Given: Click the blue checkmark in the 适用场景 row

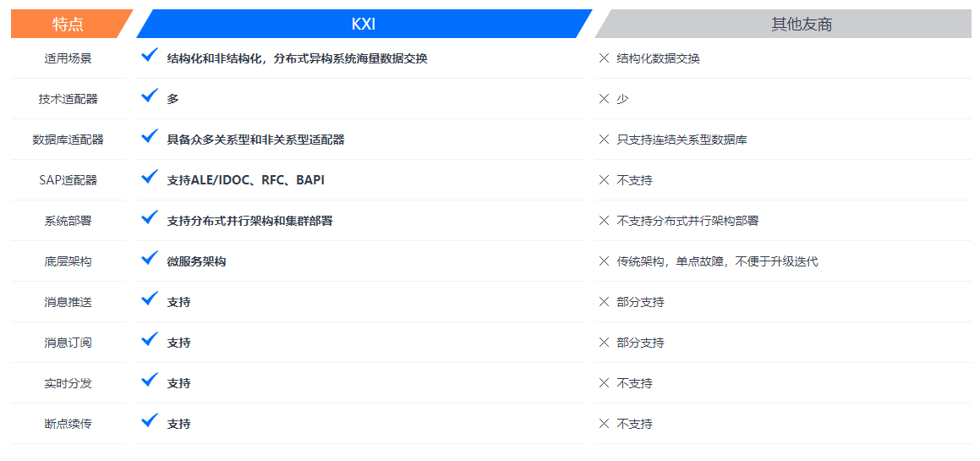Looking at the screenshot, I should point(150,56).
